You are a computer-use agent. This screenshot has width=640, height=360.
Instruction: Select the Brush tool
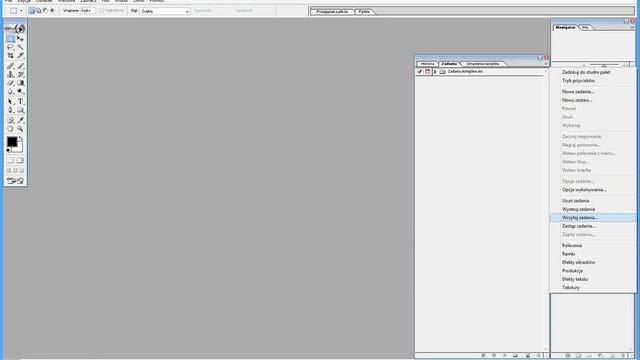point(20,66)
